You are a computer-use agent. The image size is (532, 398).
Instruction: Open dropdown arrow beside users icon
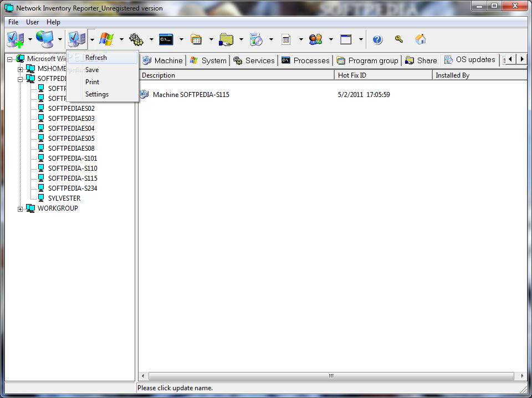[331, 39]
